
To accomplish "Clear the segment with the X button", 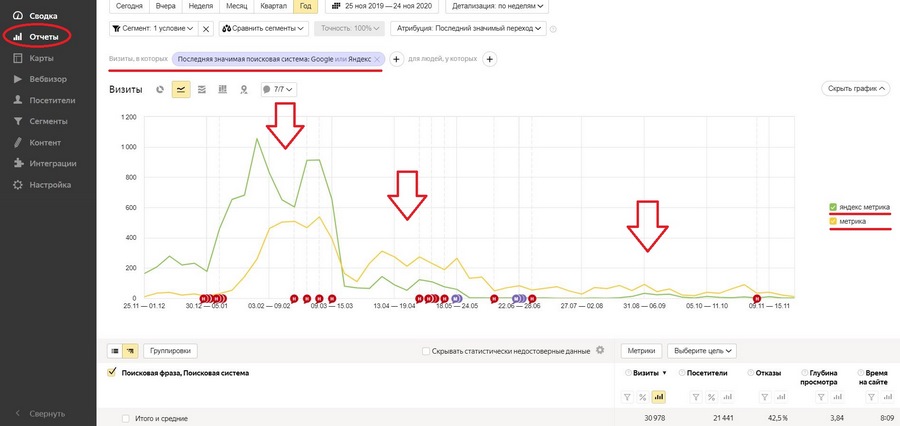I will (206, 28).
